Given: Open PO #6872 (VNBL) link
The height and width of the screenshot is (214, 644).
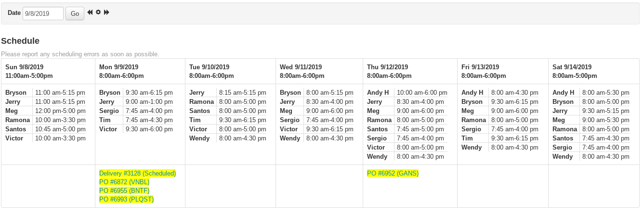Looking at the screenshot, I should pyautogui.click(x=124, y=182).
